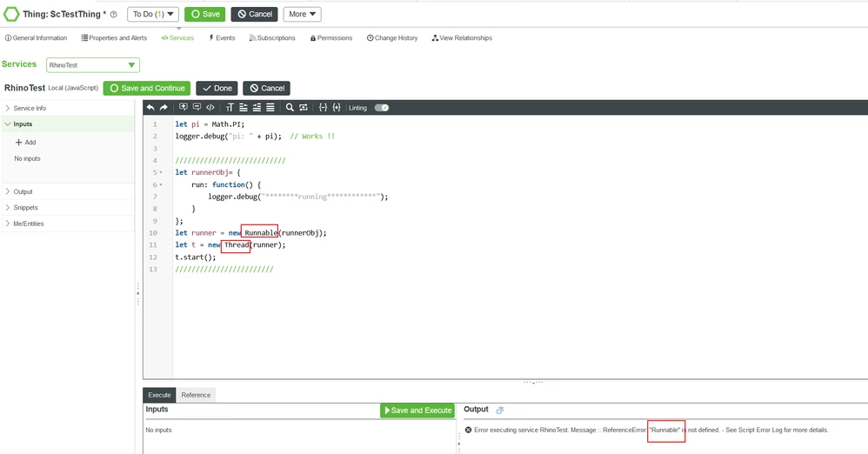868x454 pixels.
Task: Toggle the Linting switch
Action: tap(382, 107)
